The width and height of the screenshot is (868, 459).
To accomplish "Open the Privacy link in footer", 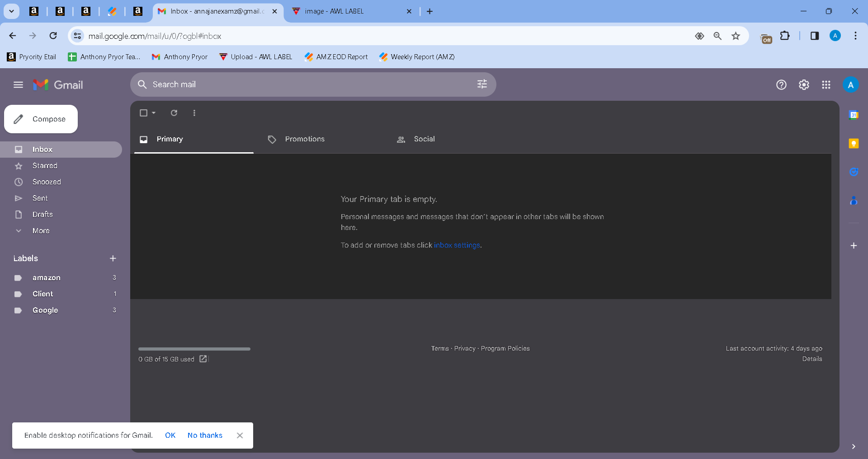I will (465, 349).
